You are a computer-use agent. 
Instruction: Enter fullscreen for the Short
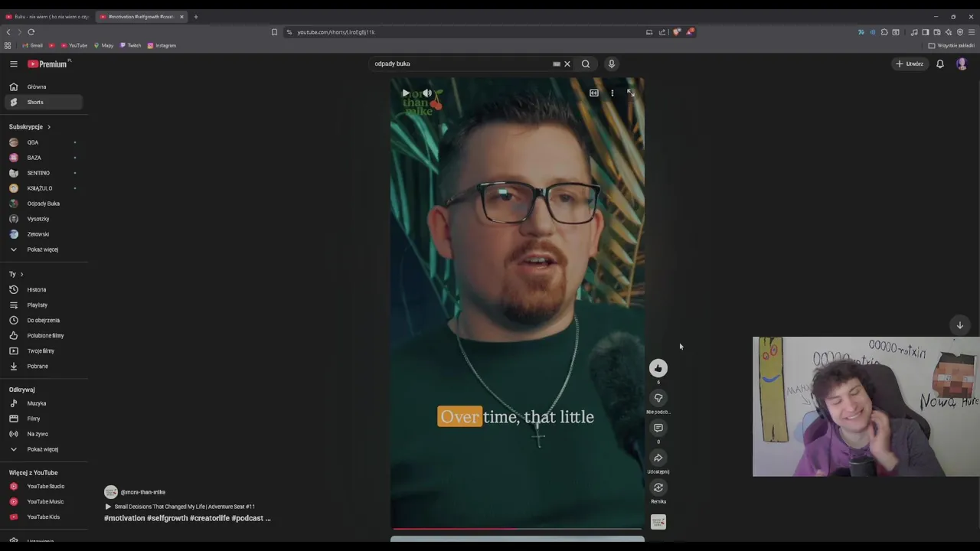(631, 93)
